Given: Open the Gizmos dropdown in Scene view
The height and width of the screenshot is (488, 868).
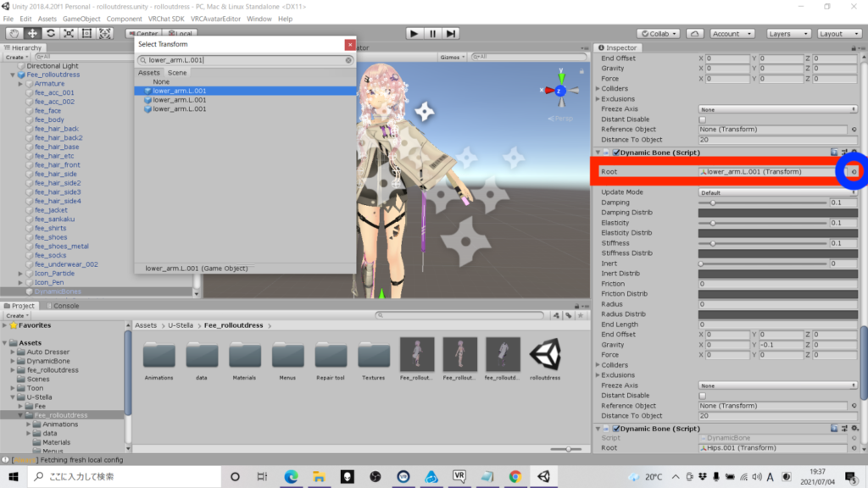Looking at the screenshot, I should [x=453, y=57].
